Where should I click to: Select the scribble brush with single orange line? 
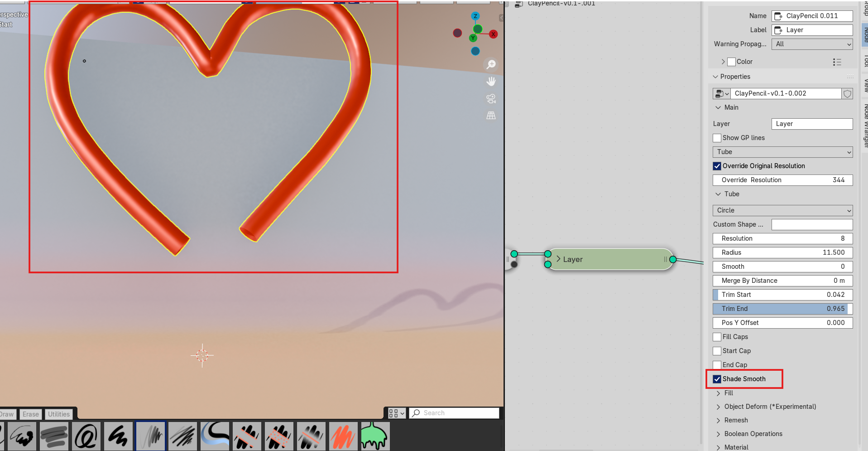pyautogui.click(x=312, y=436)
